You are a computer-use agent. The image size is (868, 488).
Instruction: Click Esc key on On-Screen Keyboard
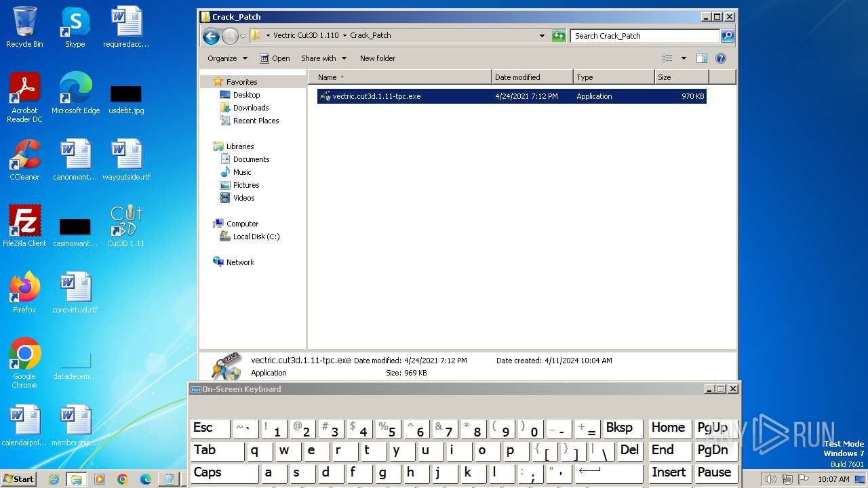(210, 428)
